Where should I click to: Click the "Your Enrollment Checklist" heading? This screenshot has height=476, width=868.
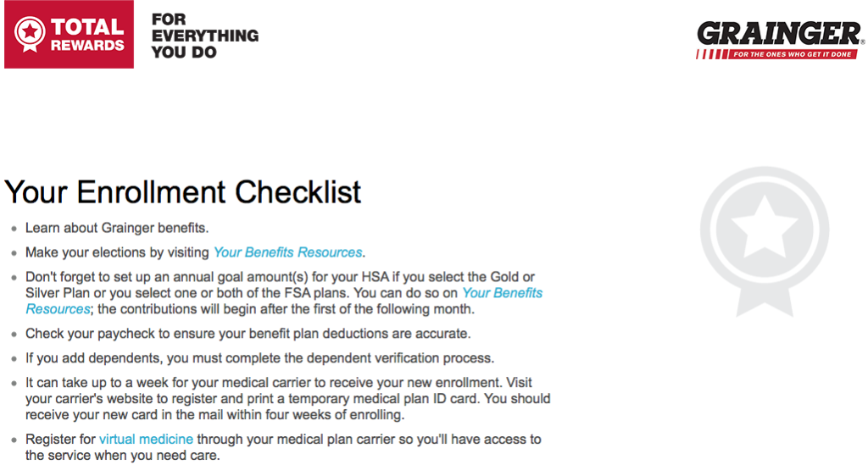point(183,191)
